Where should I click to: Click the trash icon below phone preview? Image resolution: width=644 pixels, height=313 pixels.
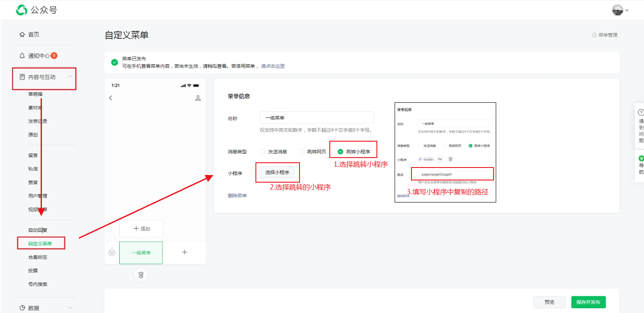click(x=141, y=275)
